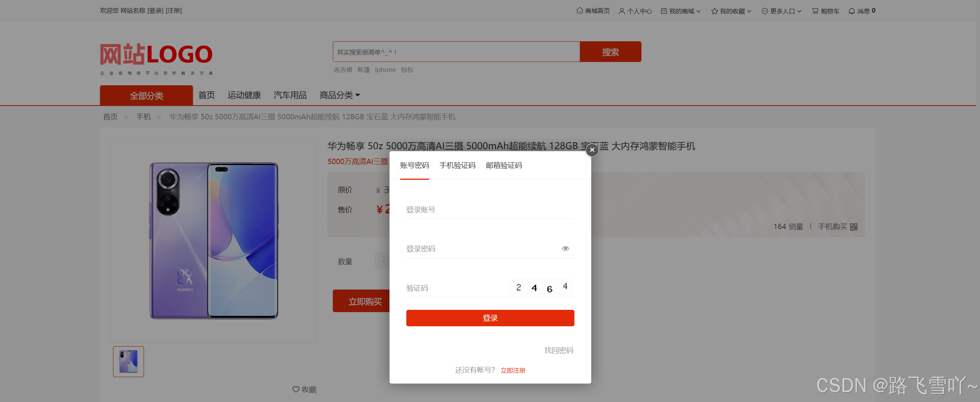This screenshot has height=402, width=980.
Task: Toggle password visibility with the eye icon
Action: pyautogui.click(x=565, y=249)
